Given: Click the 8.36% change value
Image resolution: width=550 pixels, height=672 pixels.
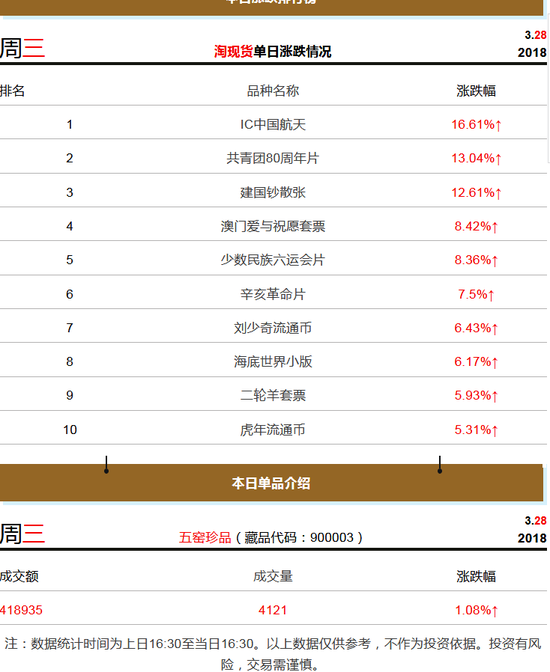Looking at the screenshot, I should [x=476, y=260].
